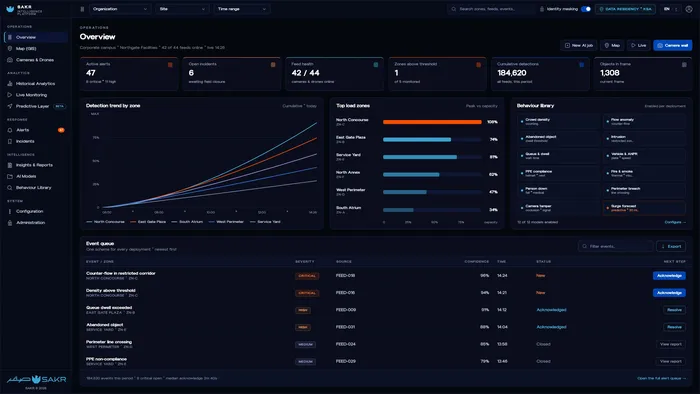Viewport: 700px width, 394px height.
Task: Acknowledge Counter-flow in restricted corridor event
Action: [x=669, y=276]
